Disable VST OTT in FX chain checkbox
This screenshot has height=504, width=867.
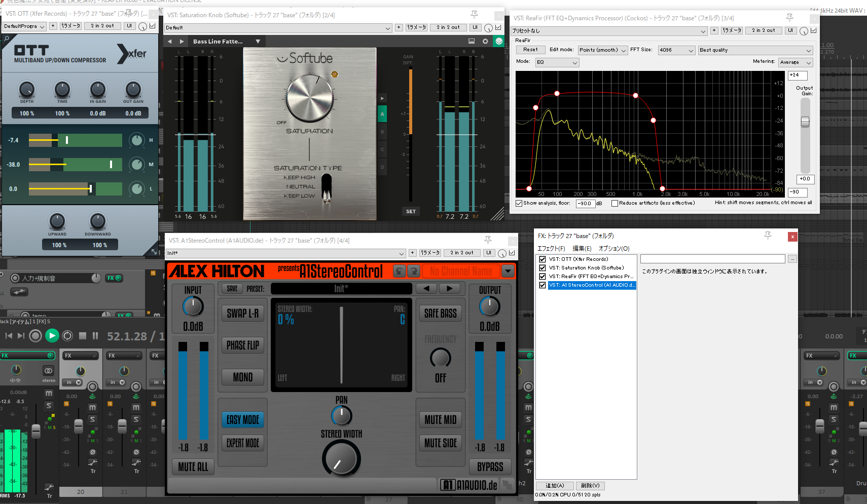click(x=543, y=259)
